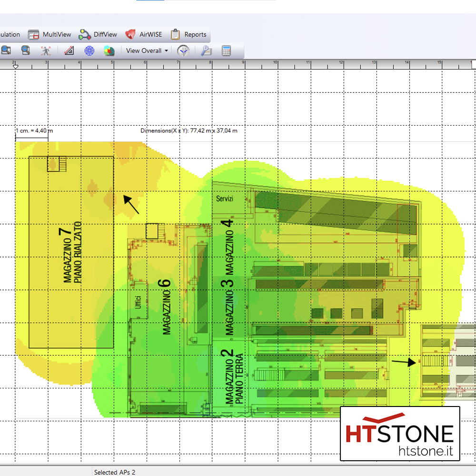Click the 'Selected APs 2' status entry
Screen dimensions: 476x476
[115, 472]
